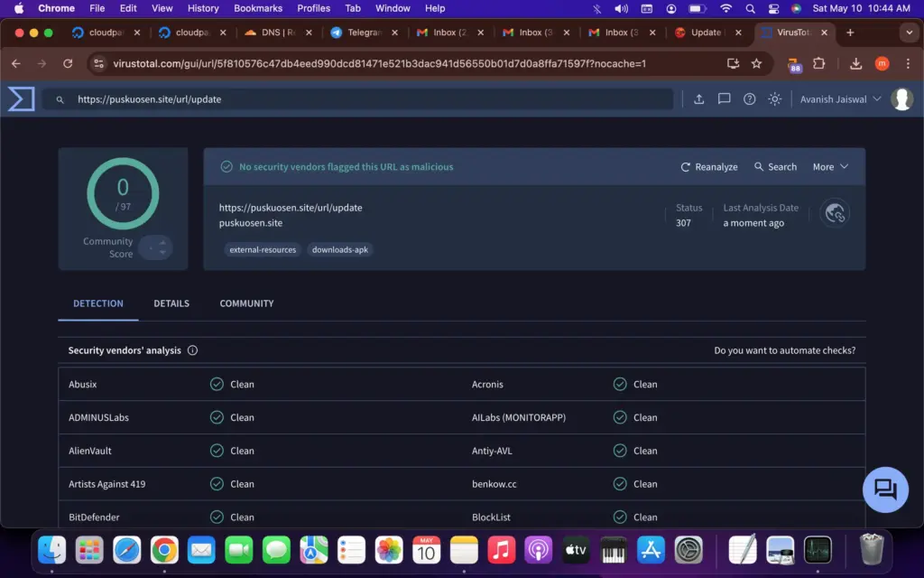Toggle the light/dark theme sun icon
Viewport: 924px width, 578px height.
tap(775, 99)
